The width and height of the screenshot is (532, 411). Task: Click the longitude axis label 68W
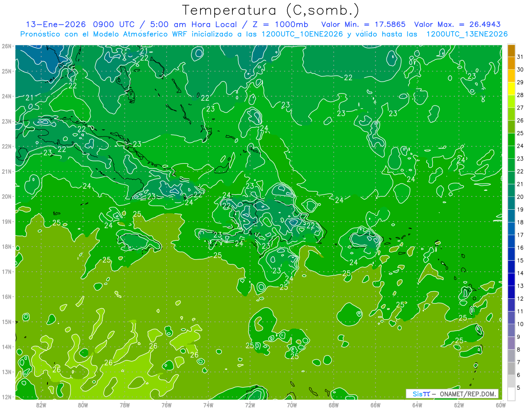(x=333, y=404)
